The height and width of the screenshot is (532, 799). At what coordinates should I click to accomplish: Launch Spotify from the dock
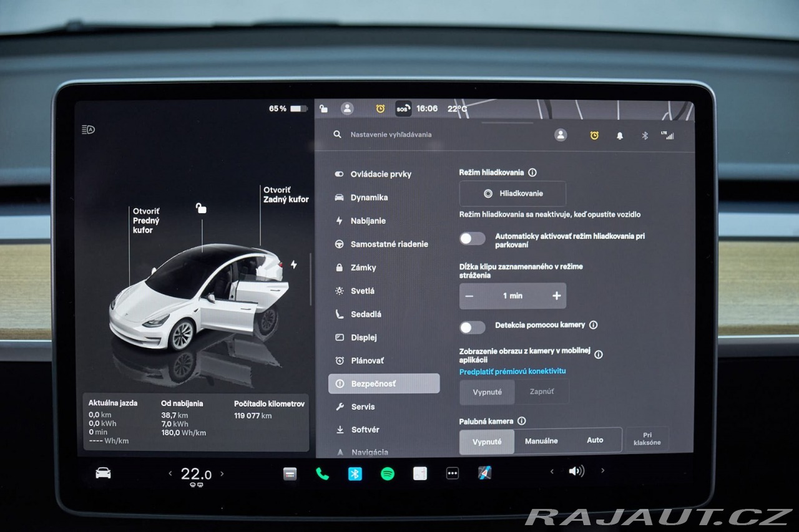pos(388,474)
